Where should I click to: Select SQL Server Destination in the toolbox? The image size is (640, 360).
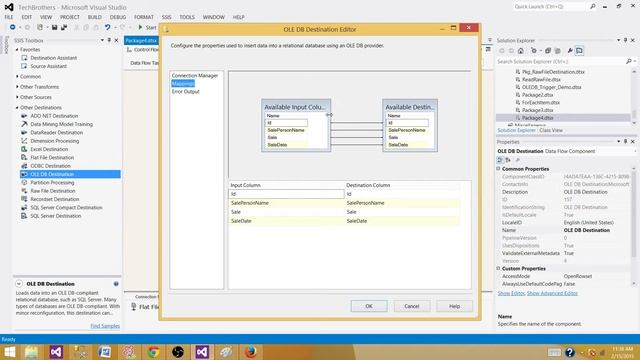pos(56,216)
